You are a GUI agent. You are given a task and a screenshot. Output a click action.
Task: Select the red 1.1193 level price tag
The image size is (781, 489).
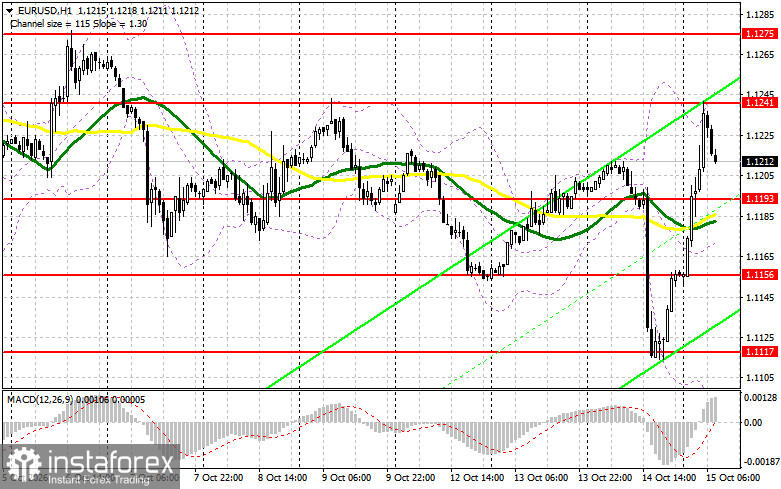click(759, 199)
